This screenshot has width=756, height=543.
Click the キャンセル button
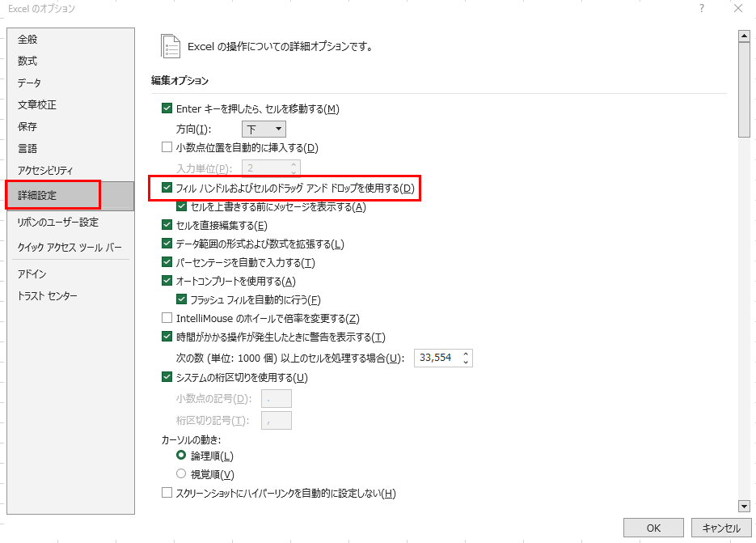coord(721,528)
